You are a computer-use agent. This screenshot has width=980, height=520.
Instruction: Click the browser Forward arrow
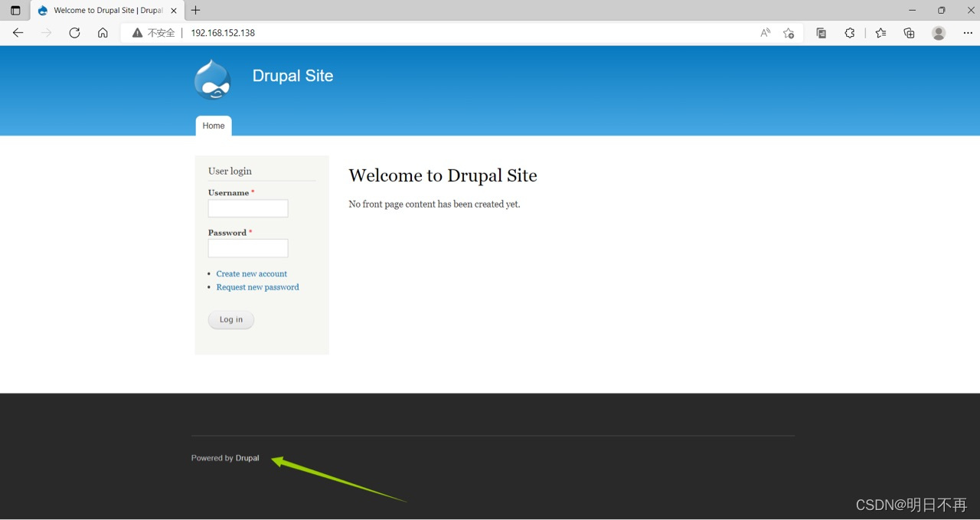[x=46, y=33]
